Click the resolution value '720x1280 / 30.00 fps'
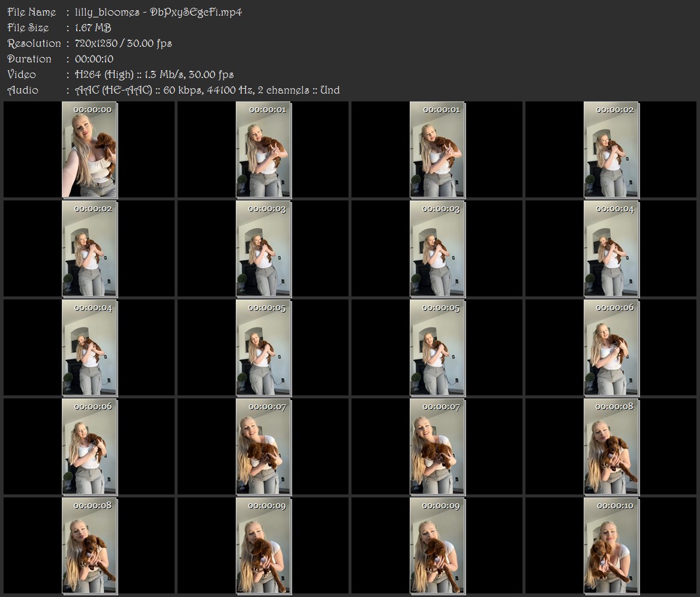The height and width of the screenshot is (597, 700). coord(123,43)
